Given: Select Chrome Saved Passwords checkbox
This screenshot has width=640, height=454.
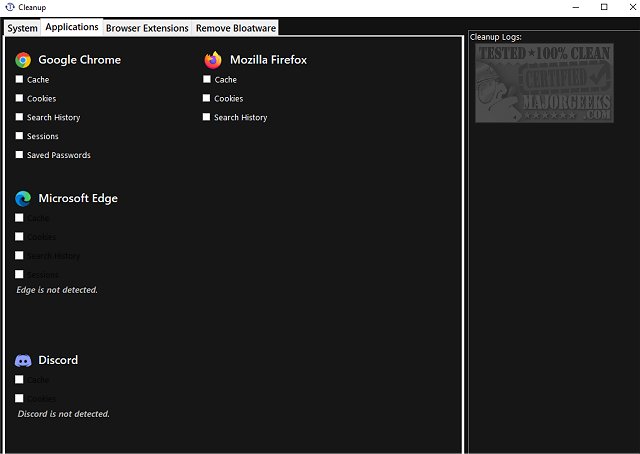Looking at the screenshot, I should (x=19, y=154).
